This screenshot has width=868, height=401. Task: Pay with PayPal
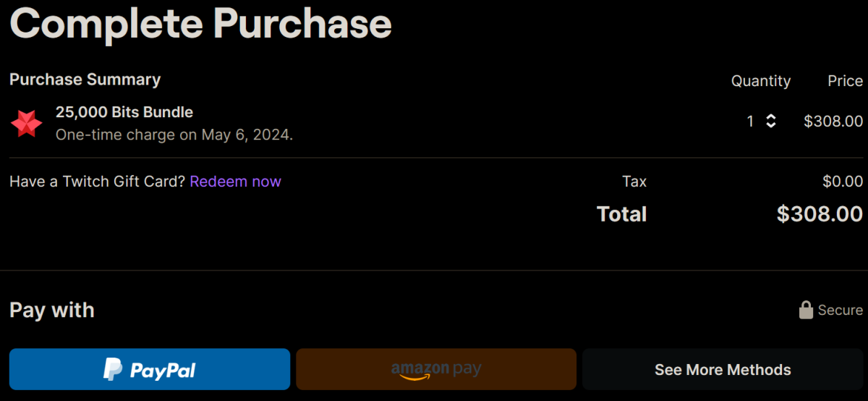coord(150,370)
